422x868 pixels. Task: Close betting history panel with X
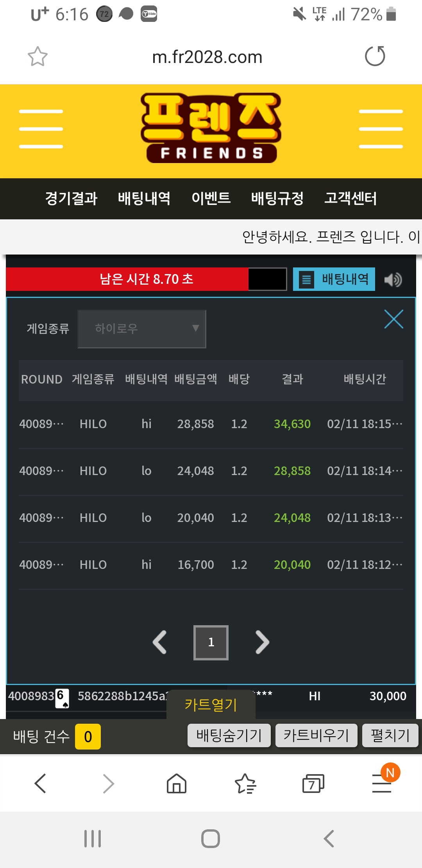(393, 319)
